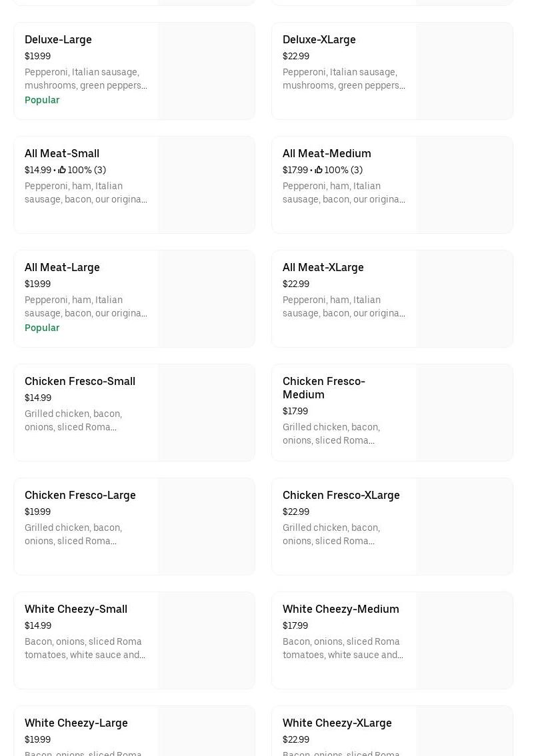Pick the Chicken Fresco-XLarge item

[x=341, y=496]
